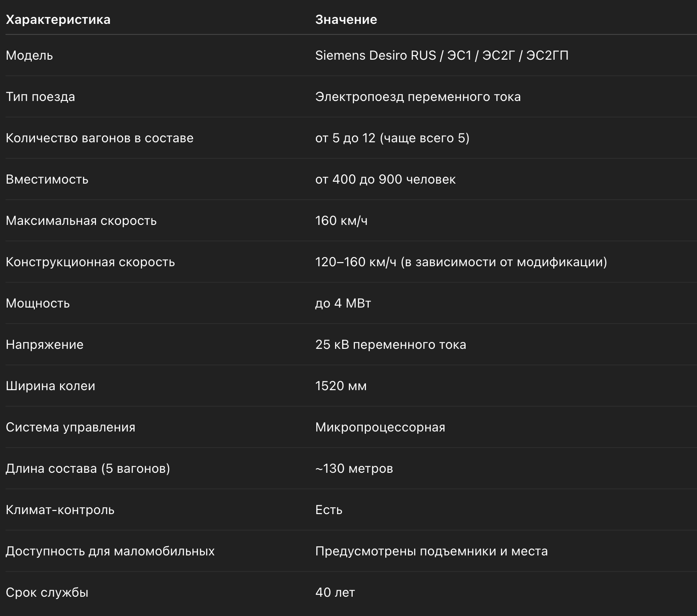Click the Характеристика column header
The height and width of the screenshot is (616, 697).
click(x=58, y=20)
